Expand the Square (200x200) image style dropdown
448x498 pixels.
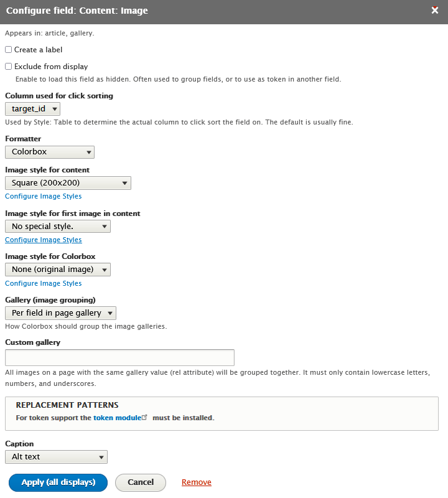click(x=68, y=183)
